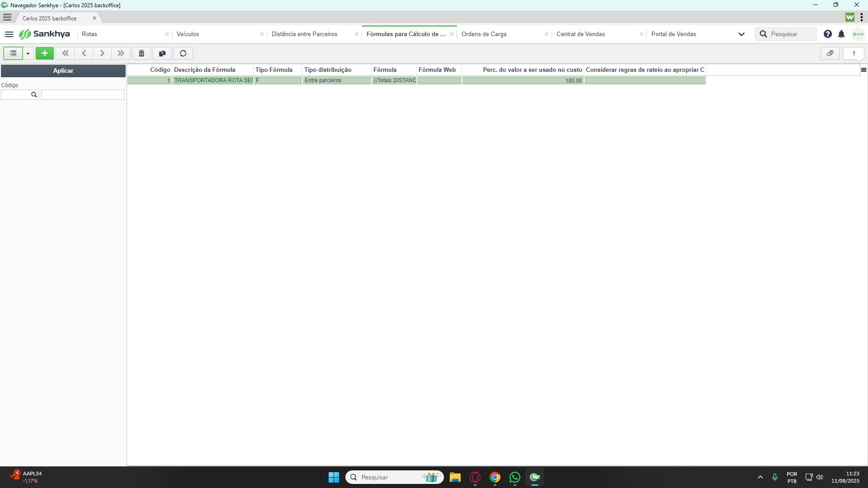Select the Carlos 2025 backoffice browser tab
The image size is (868, 488).
pyautogui.click(x=50, y=19)
